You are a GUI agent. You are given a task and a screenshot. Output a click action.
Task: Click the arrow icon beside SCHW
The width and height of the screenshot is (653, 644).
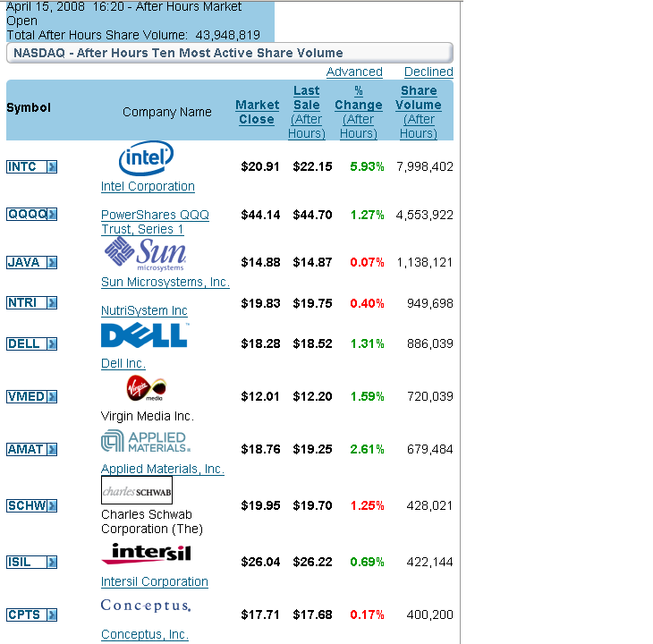(52, 505)
